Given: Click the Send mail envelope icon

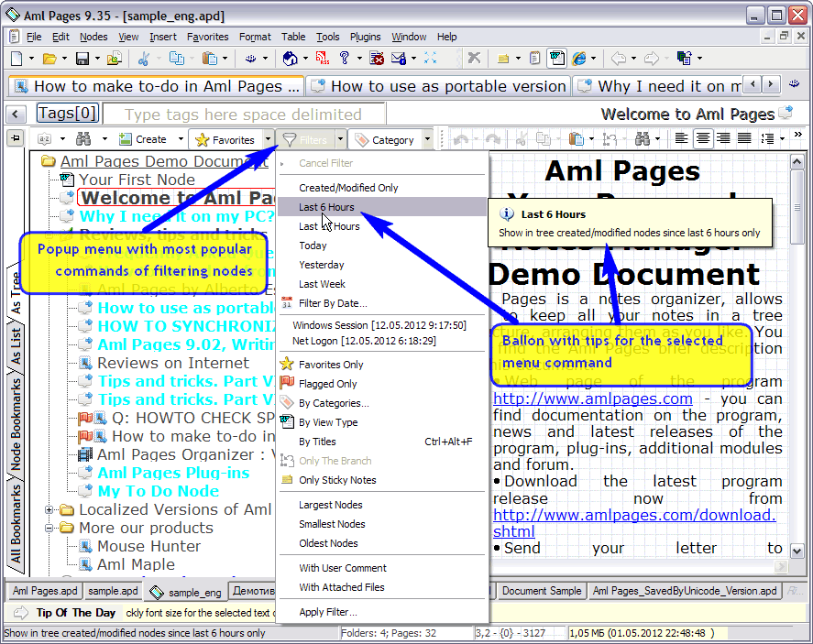Looking at the screenshot, I should (x=398, y=58).
